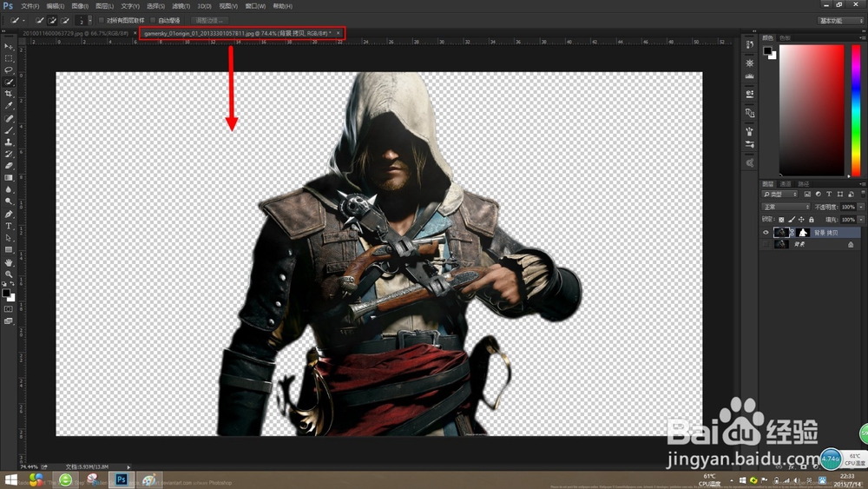Image resolution: width=868 pixels, height=489 pixels.
Task: Toggle lock image pixels brush icon
Action: (x=791, y=220)
